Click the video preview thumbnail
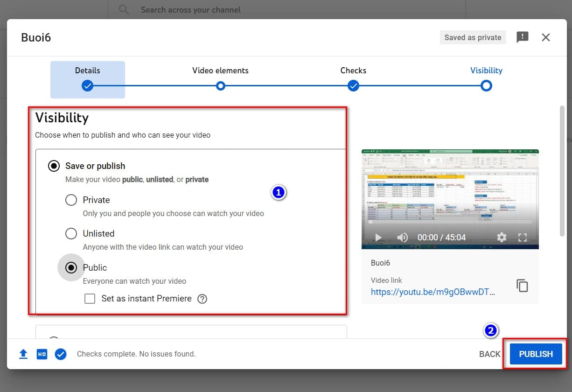 (450, 199)
